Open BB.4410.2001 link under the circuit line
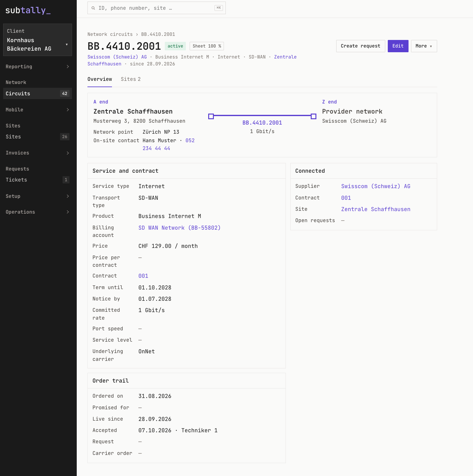473x476 pixels. (x=262, y=123)
